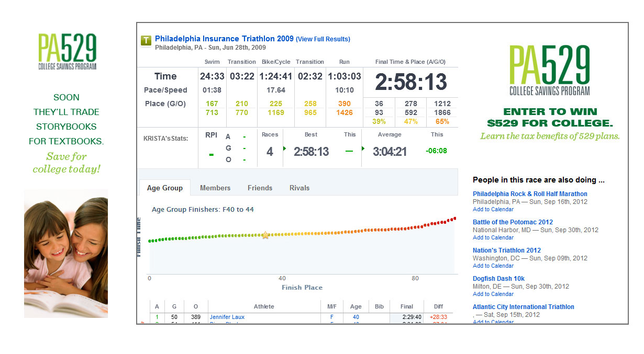This screenshot has height=354, width=644.
Task: Click "Age Group Finishers: F40 to 44" chart title
Action: point(203,210)
